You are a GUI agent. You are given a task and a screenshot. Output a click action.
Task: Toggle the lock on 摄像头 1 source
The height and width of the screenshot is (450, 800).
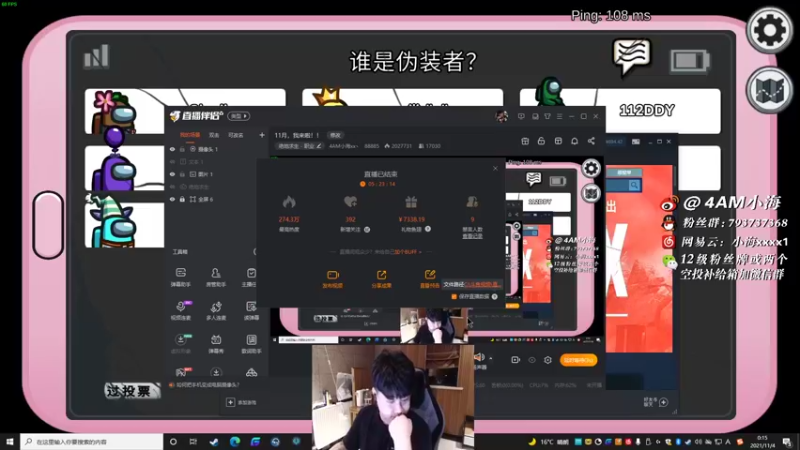[x=182, y=149]
